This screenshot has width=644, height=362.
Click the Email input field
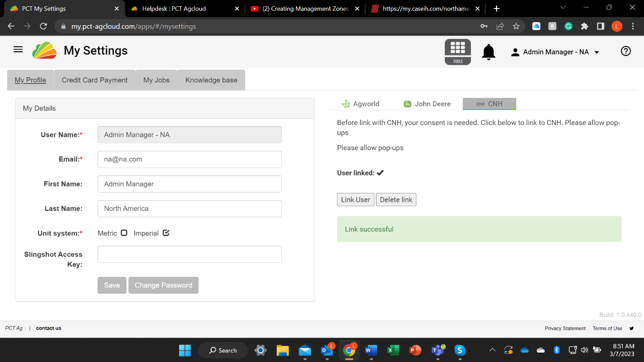190,159
